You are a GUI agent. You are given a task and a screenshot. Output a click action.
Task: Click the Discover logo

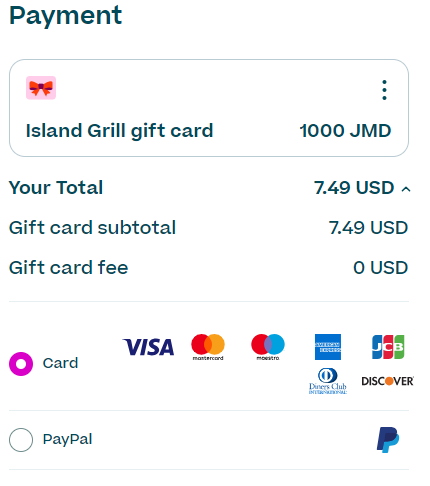(388, 381)
